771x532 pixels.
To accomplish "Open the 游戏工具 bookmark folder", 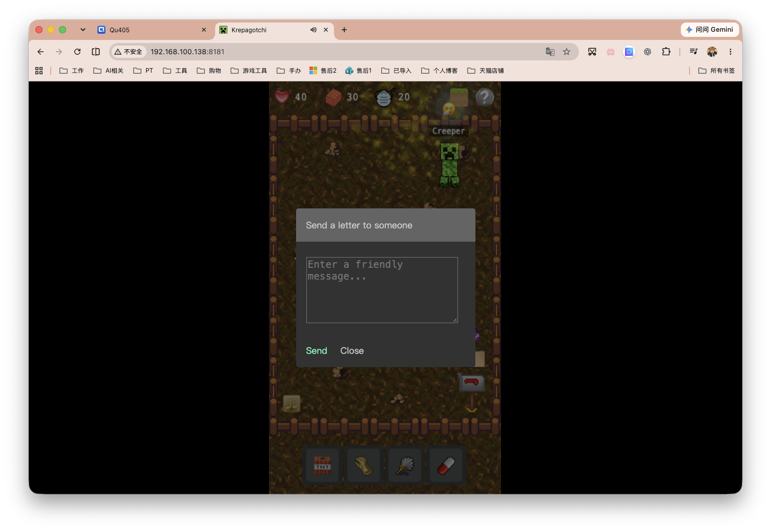I will [x=249, y=71].
